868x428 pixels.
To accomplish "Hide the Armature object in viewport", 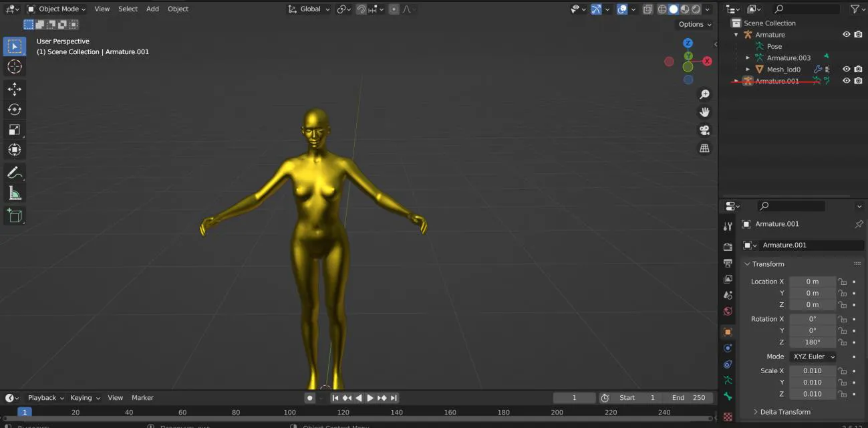I will [x=846, y=34].
